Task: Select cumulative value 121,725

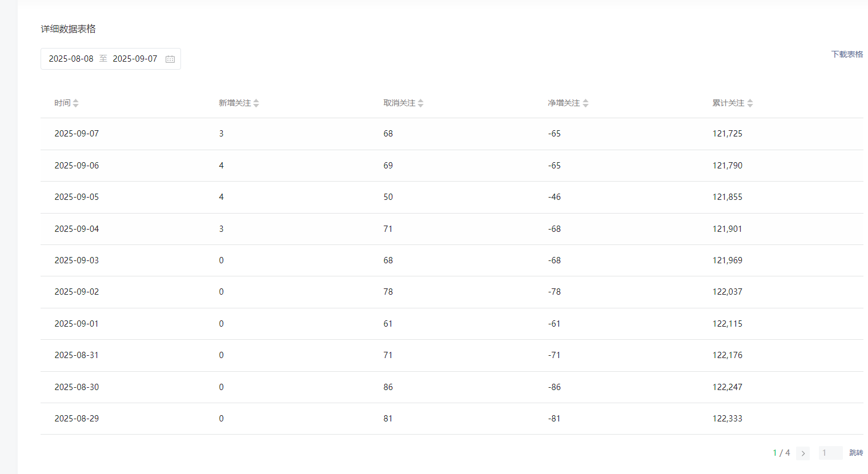Action: (728, 134)
